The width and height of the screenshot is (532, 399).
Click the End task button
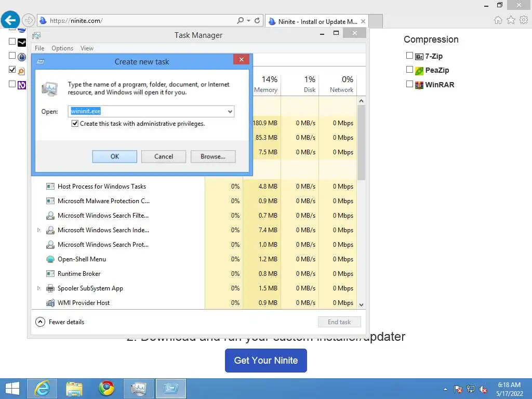339,322
